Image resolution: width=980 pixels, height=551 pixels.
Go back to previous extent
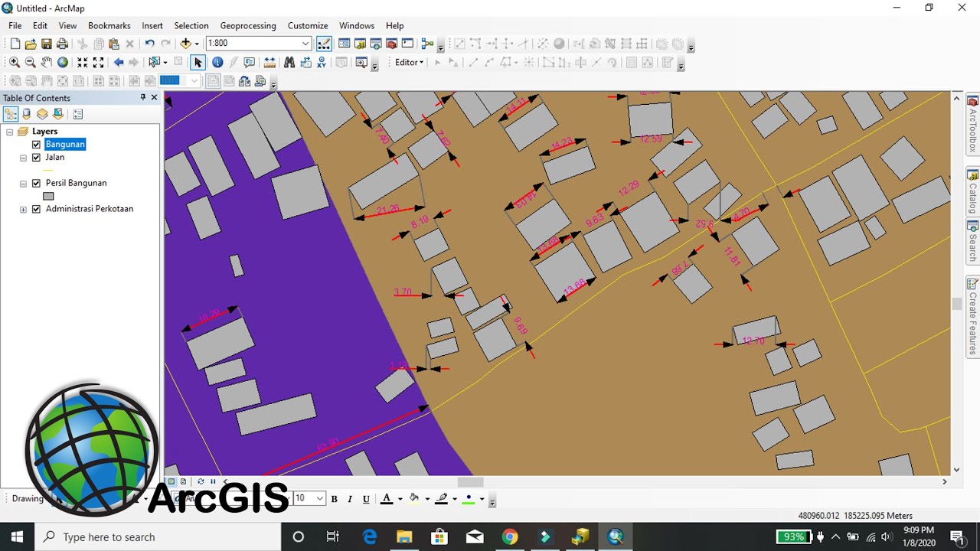(x=118, y=63)
